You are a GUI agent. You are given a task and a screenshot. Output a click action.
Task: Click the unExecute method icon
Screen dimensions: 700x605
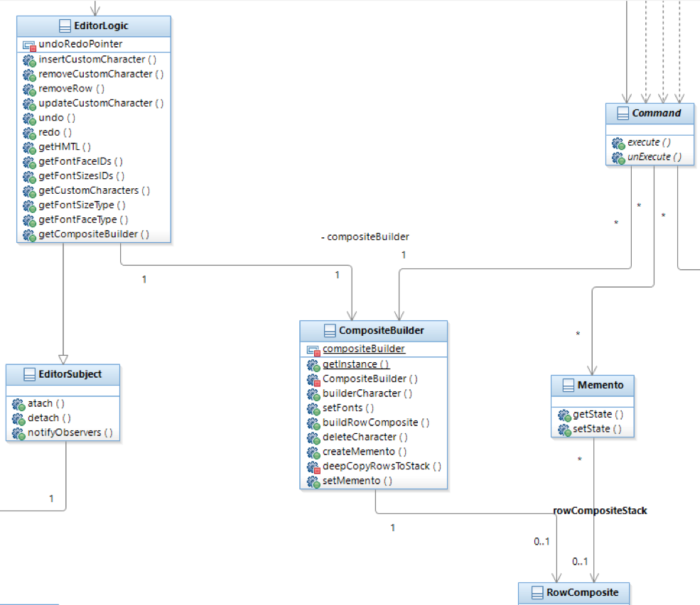[x=618, y=158]
